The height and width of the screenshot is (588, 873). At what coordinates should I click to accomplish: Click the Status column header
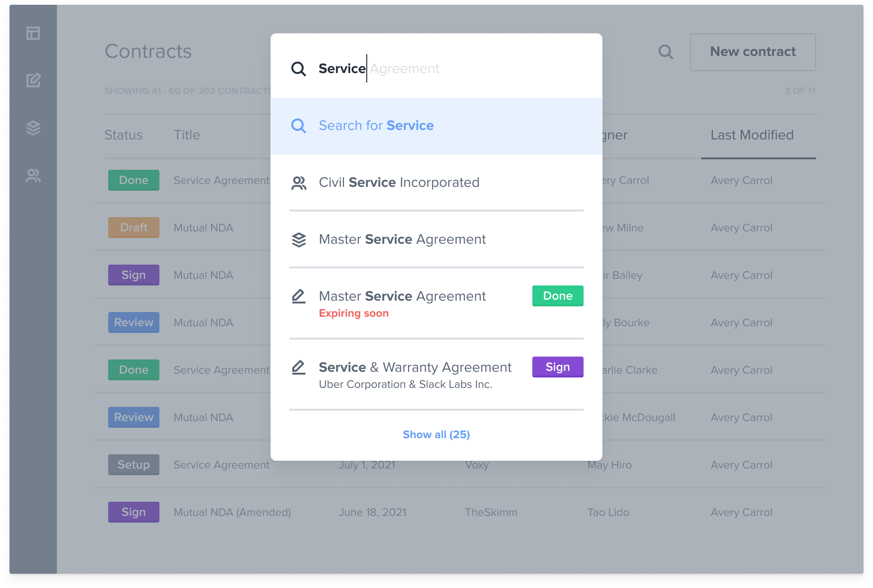pyautogui.click(x=123, y=135)
